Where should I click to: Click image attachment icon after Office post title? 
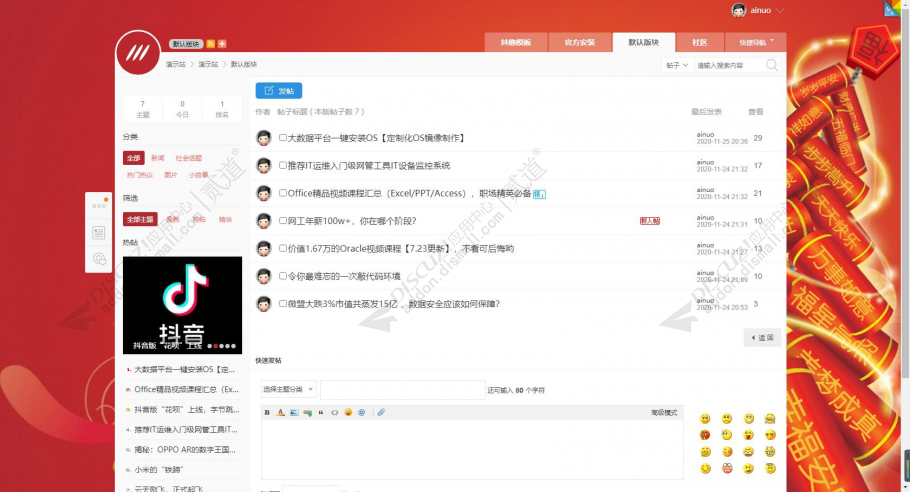coord(539,194)
